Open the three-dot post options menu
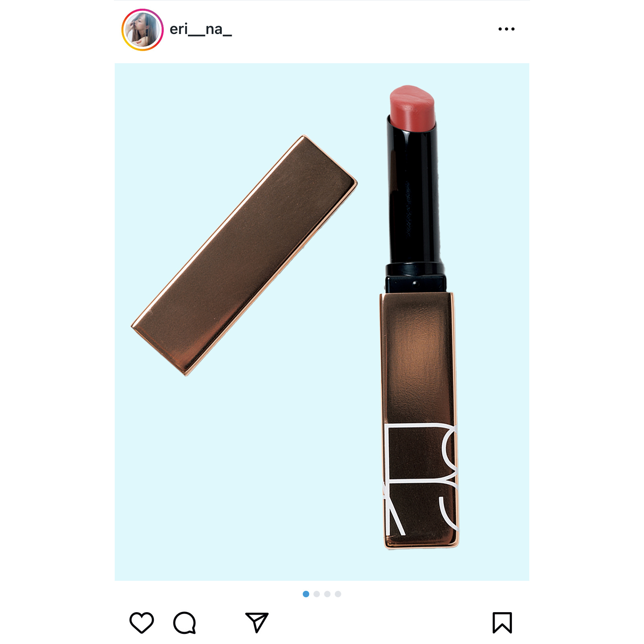Image resolution: width=644 pixels, height=644 pixels. point(506,29)
